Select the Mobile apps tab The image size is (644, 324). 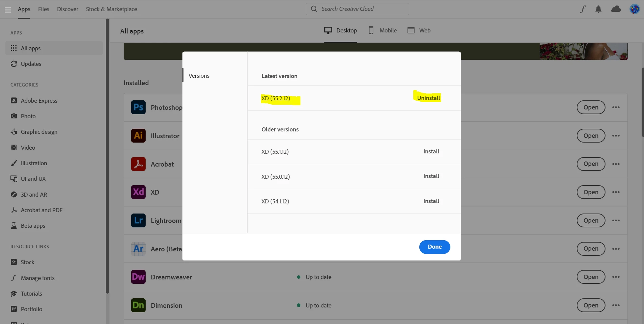(382, 30)
